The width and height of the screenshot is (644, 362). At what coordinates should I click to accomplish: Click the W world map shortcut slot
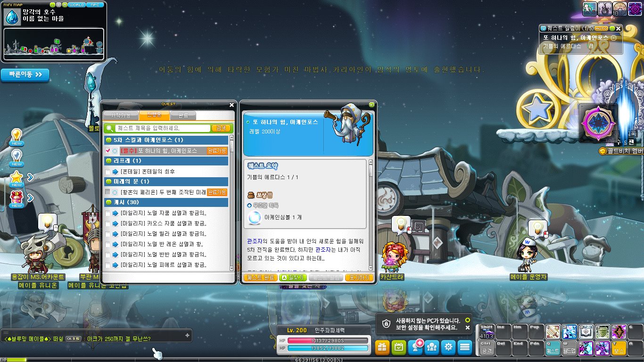click(569, 348)
